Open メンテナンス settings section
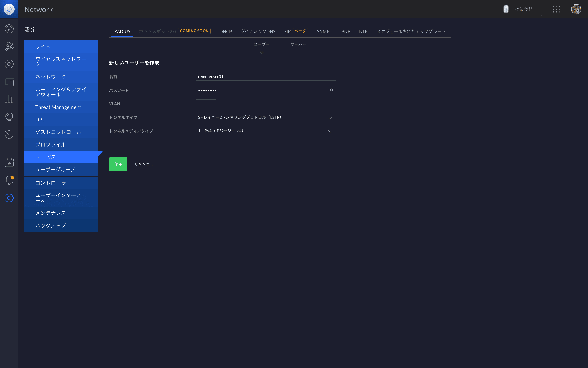The image size is (588, 368). 61,213
